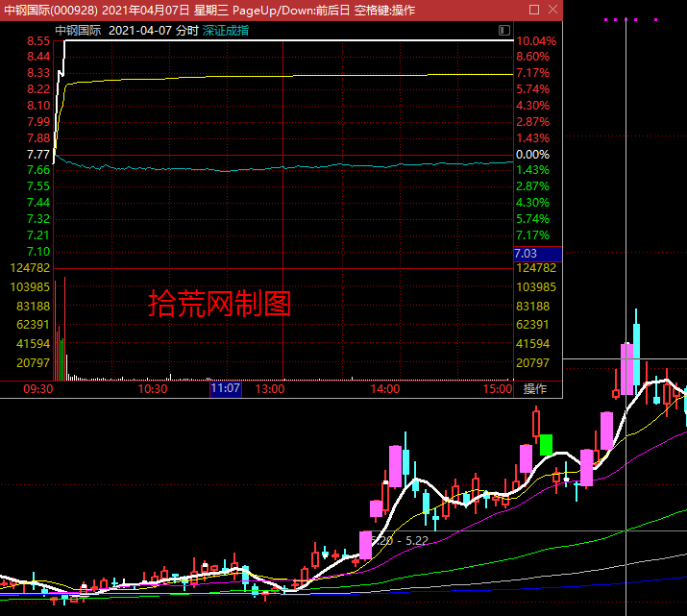Click the 8.55 top price label
Viewport: 687px width, 616px height.
[38, 41]
